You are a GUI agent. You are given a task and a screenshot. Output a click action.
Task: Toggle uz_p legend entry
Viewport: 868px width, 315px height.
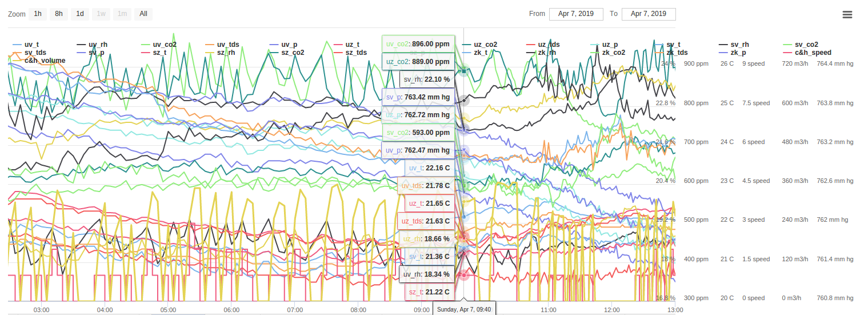pyautogui.click(x=604, y=44)
